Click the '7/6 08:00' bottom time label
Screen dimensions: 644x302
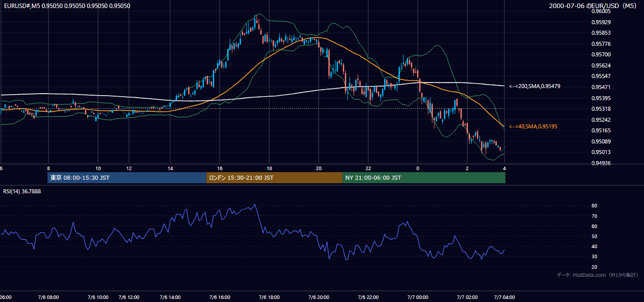48,297
